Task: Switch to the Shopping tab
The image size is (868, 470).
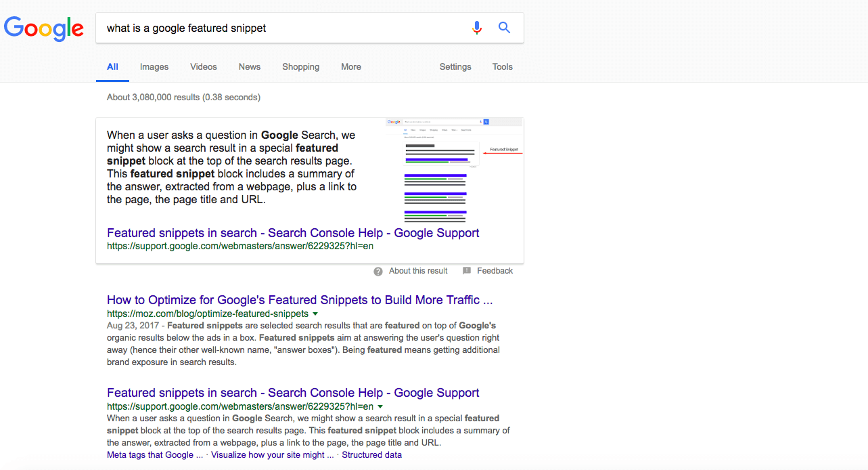Action: (x=301, y=66)
